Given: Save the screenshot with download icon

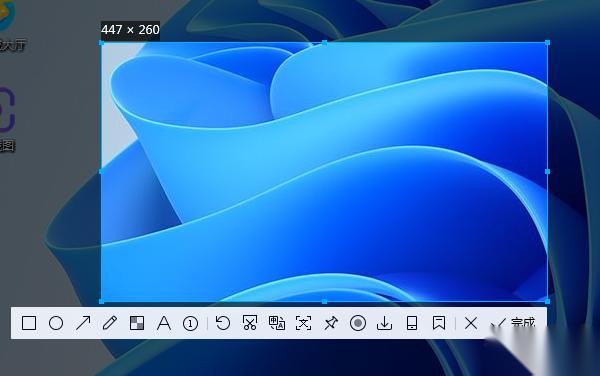Looking at the screenshot, I should coord(385,323).
